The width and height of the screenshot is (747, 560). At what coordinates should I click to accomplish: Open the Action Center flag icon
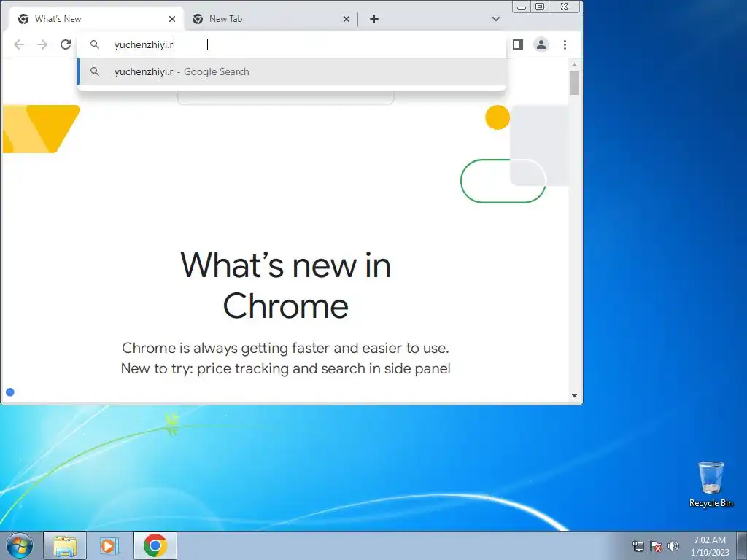[656, 546]
